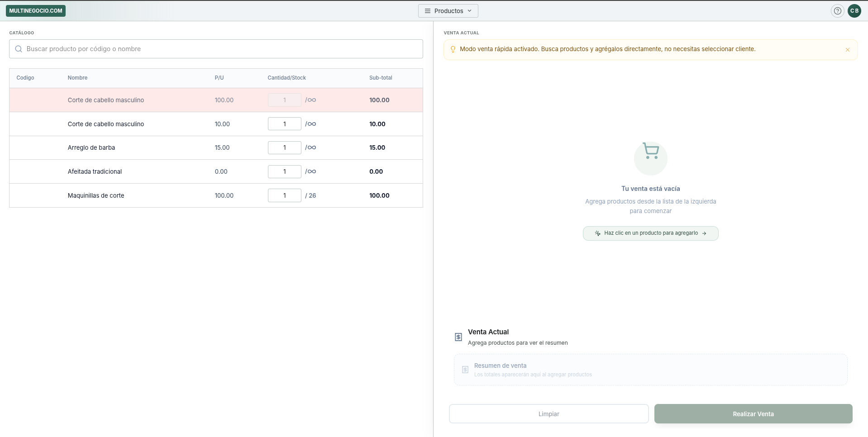Click the lightbulb icon in the quick sale banner

pyautogui.click(x=453, y=49)
